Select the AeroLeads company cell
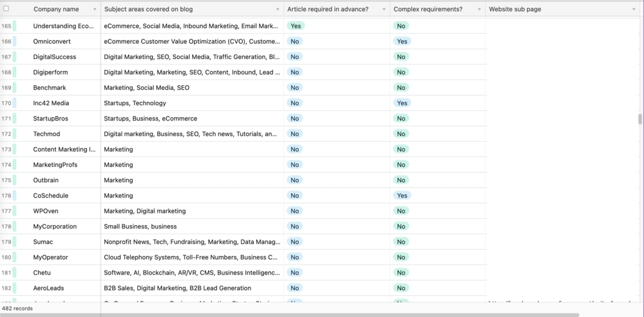Screen dimensions: 644x317 (58, 288)
